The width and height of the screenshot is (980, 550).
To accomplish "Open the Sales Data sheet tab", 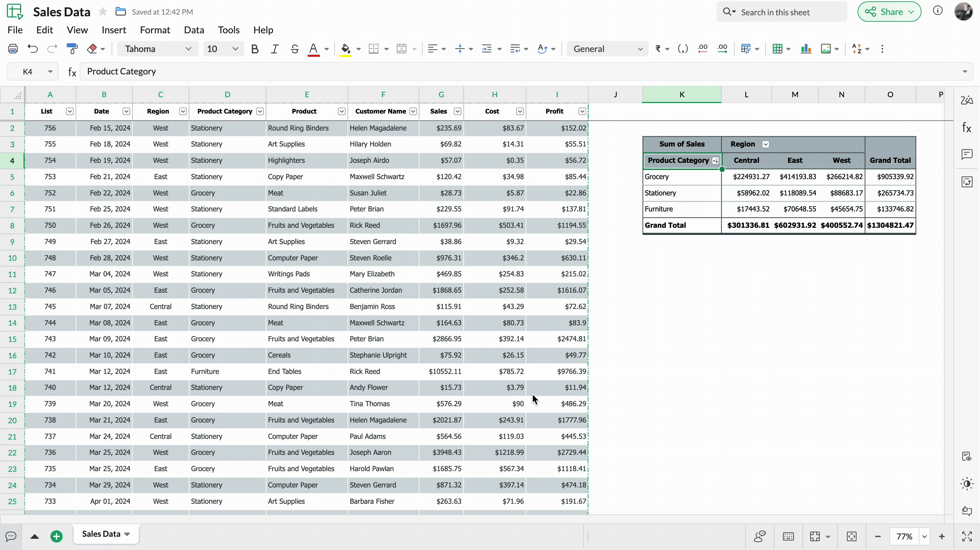I will (x=101, y=534).
